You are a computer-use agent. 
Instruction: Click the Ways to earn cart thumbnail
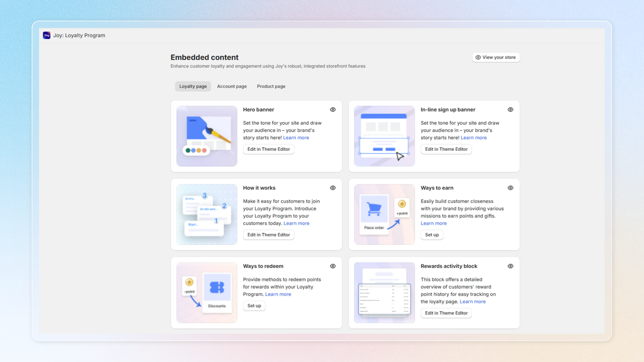coord(384,215)
